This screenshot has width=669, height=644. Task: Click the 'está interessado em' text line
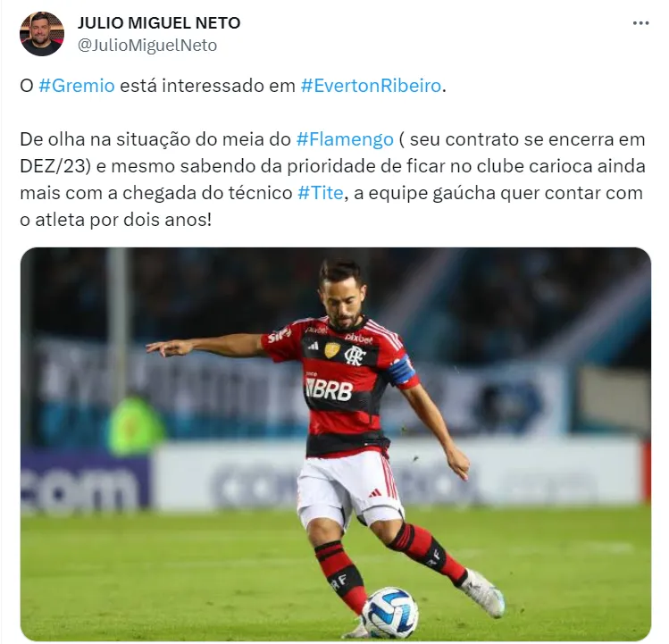coord(207,86)
